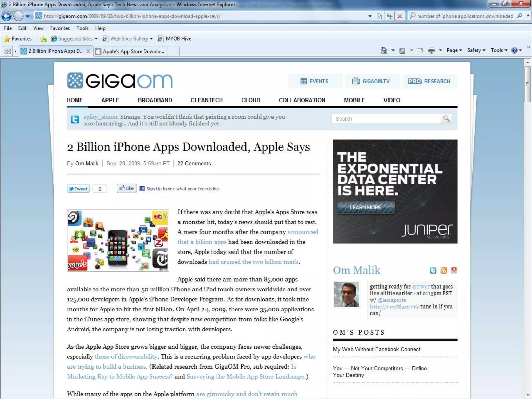Click the RSS feeds toolbar icon
Screen dimensions: 532x399
coord(402,50)
